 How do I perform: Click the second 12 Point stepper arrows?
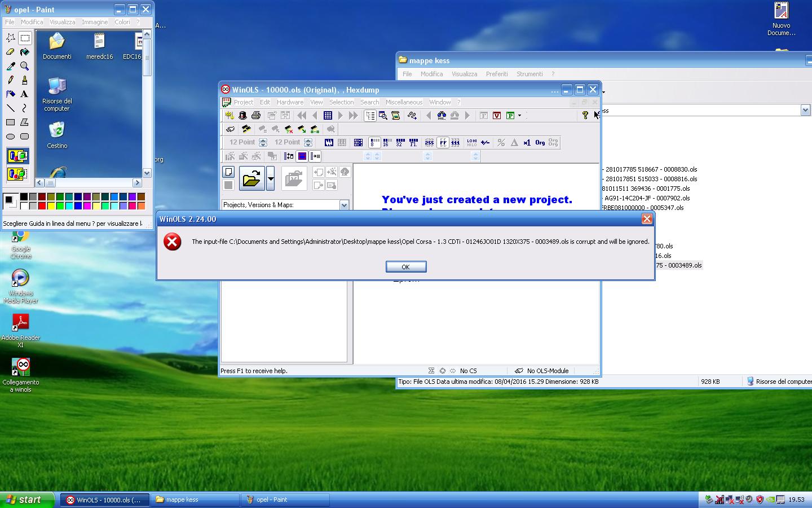coord(308,143)
